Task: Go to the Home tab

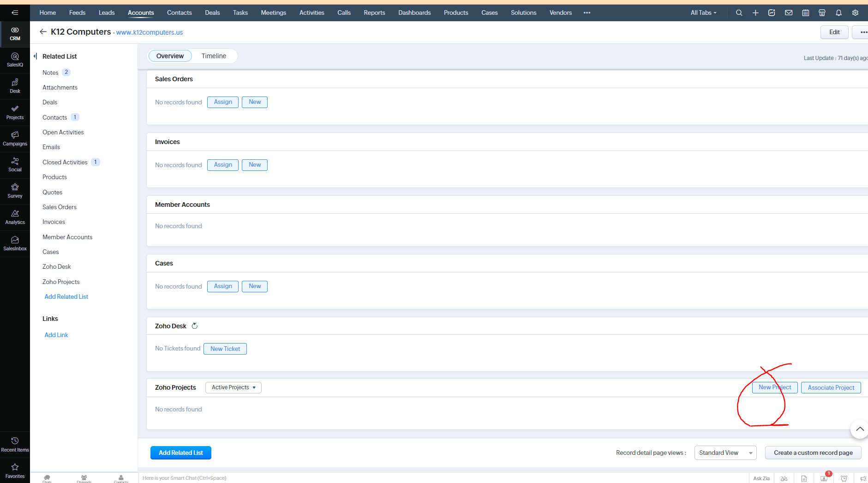Action: [48, 13]
